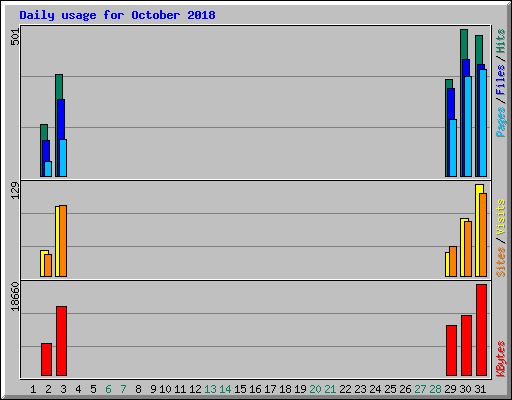Click the Visits legend label

(501, 217)
